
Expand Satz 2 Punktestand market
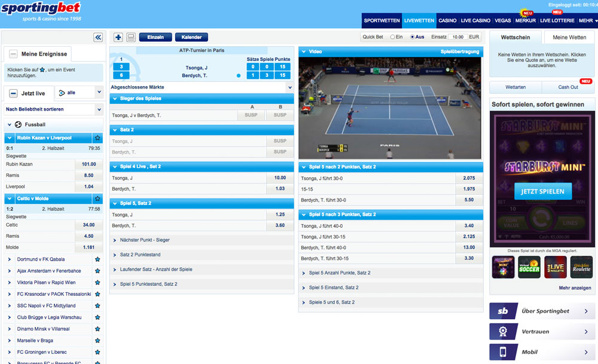[115, 255]
